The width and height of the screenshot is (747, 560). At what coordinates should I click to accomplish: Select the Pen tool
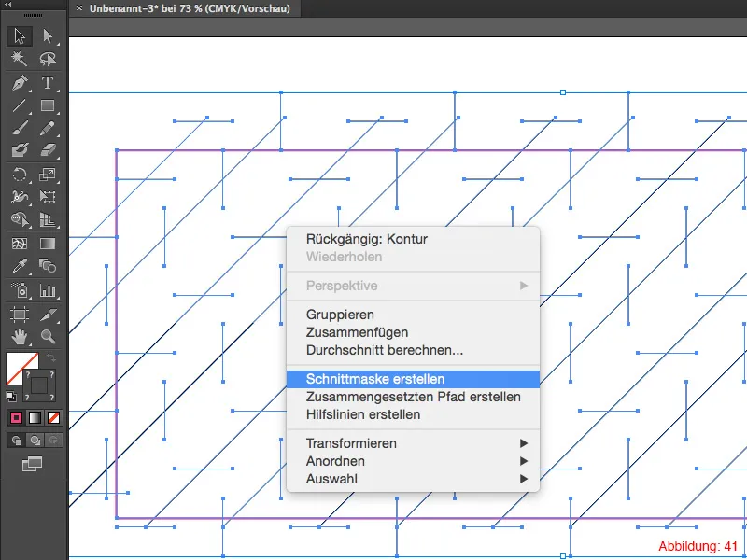(20, 83)
